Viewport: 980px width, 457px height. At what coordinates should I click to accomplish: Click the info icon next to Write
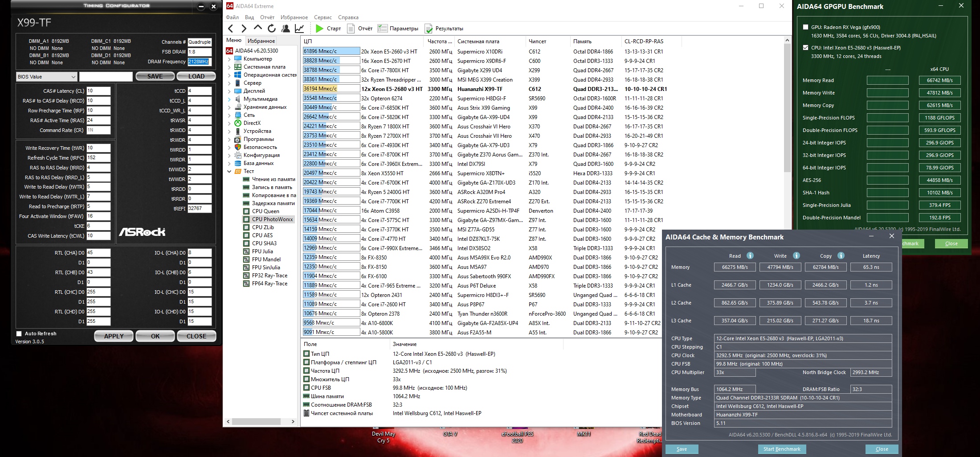click(x=796, y=255)
